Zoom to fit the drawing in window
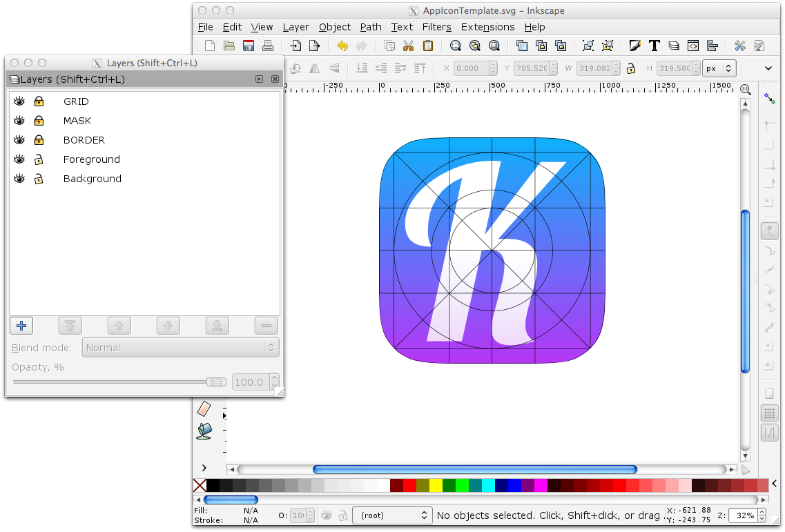 (x=475, y=46)
